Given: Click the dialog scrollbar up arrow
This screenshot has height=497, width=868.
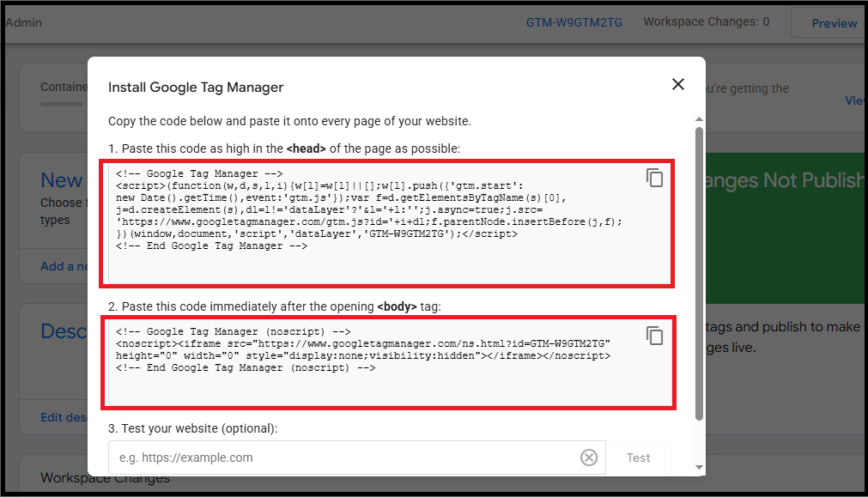Looking at the screenshot, I should pos(699,120).
